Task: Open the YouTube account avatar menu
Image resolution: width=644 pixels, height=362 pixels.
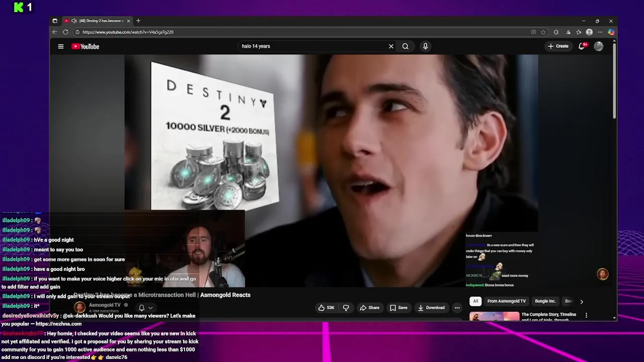Action: 599,46
